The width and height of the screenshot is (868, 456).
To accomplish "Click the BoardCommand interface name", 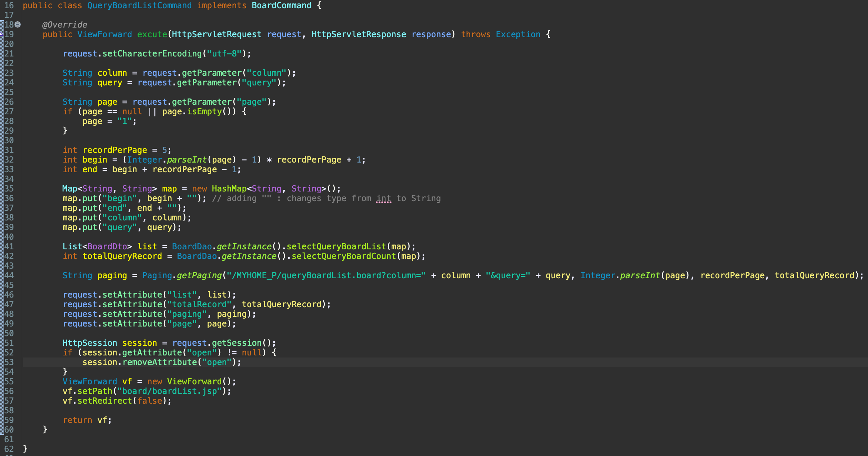I will pos(281,6).
